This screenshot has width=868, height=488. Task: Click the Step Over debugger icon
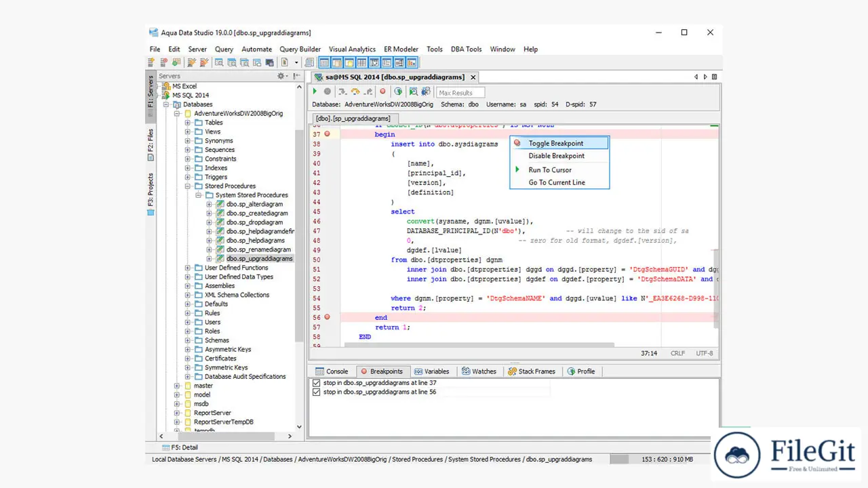(355, 91)
